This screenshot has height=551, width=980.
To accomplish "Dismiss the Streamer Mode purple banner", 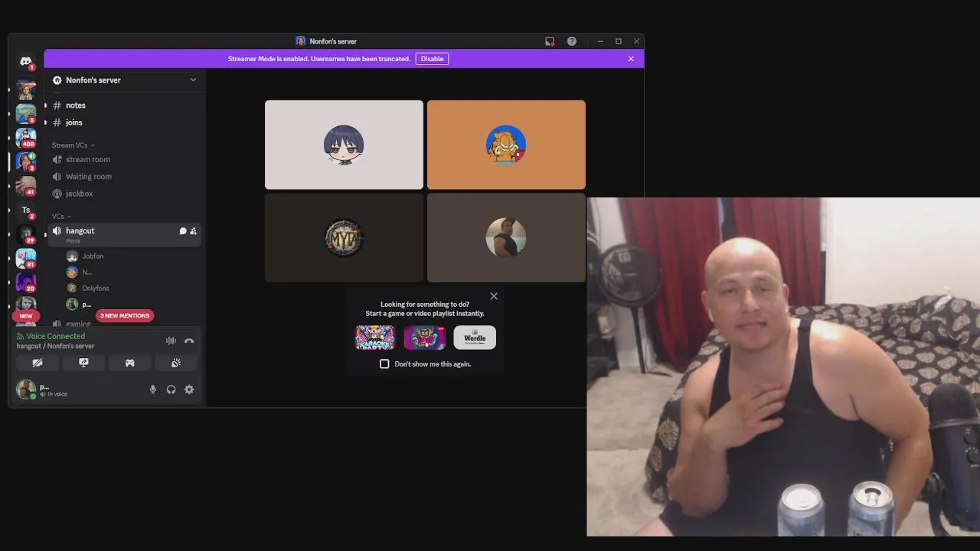I will tap(631, 59).
